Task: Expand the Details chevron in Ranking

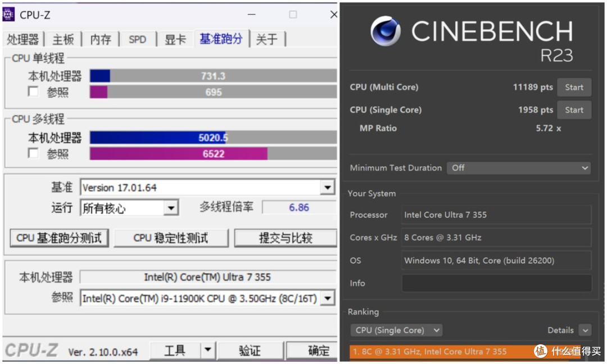Action: pyautogui.click(x=585, y=330)
